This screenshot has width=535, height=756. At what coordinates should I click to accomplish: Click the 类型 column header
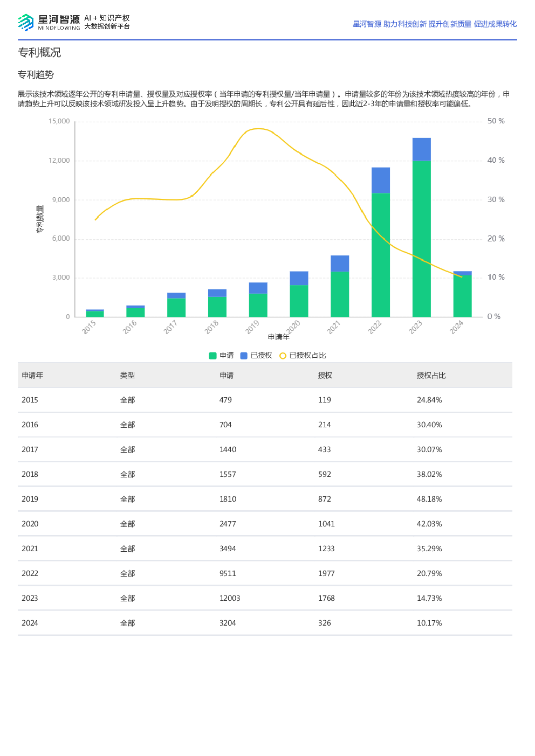pyautogui.click(x=127, y=376)
